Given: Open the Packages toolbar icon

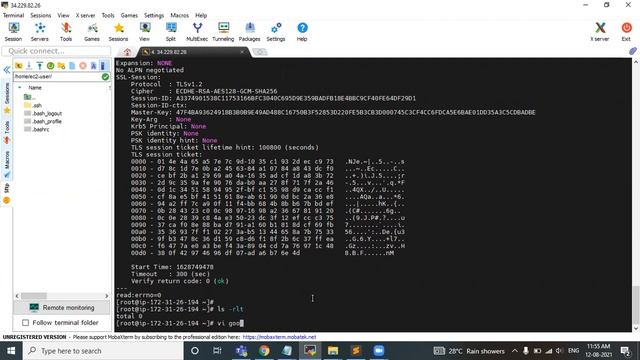Looking at the screenshot, I should click(x=249, y=32).
